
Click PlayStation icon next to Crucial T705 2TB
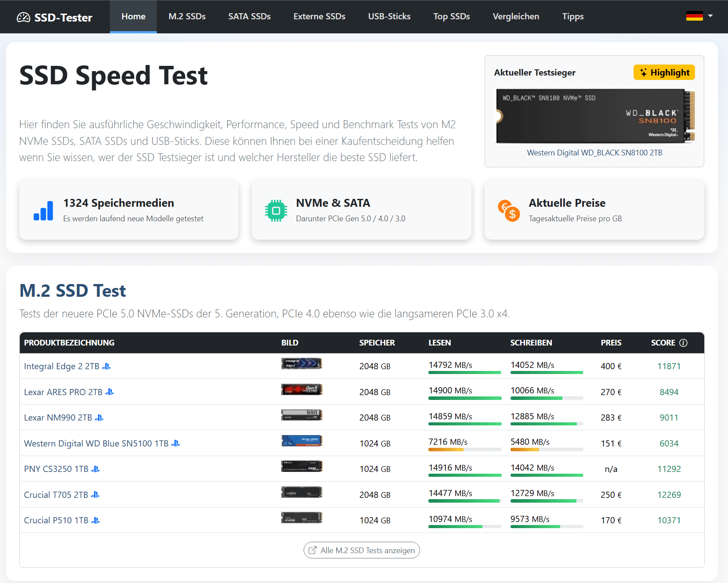95,495
